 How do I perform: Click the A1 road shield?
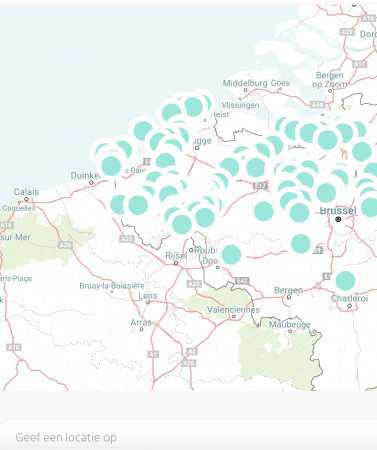tap(153, 354)
